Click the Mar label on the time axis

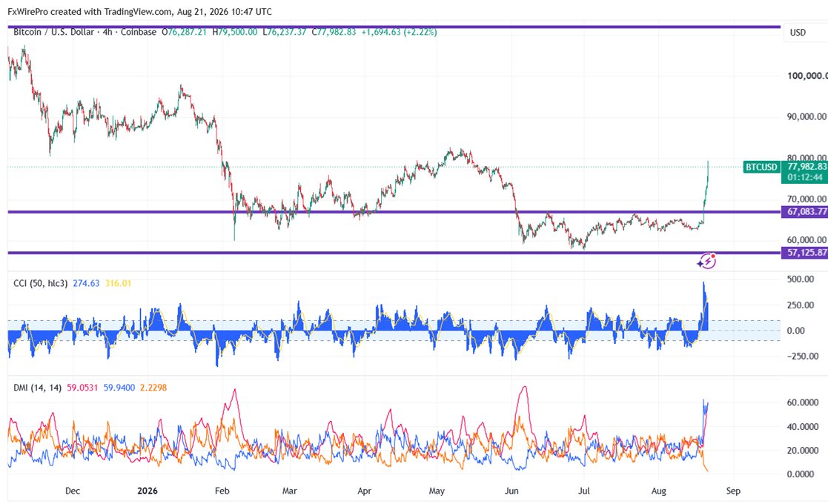click(289, 491)
